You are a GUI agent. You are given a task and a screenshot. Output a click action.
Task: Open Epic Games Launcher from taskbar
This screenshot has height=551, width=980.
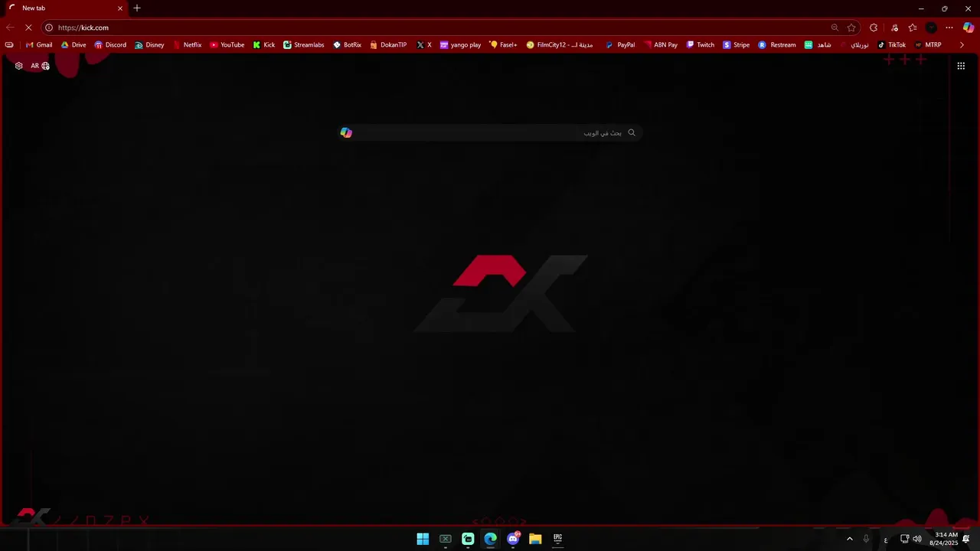(558, 539)
